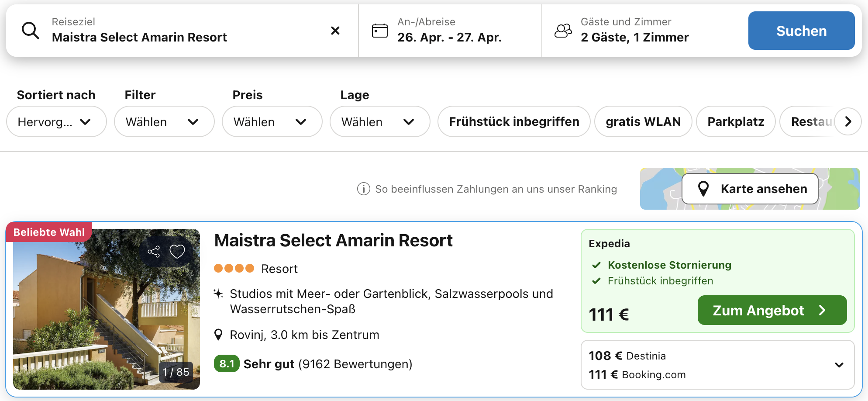Click the Zum Angebot button

[x=772, y=310]
